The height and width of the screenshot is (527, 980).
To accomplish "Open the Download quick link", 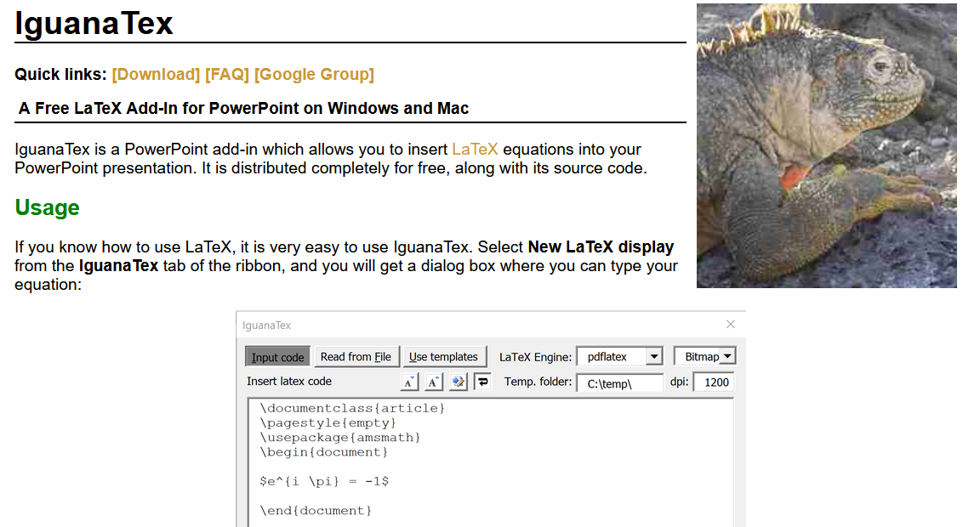I will (x=156, y=74).
